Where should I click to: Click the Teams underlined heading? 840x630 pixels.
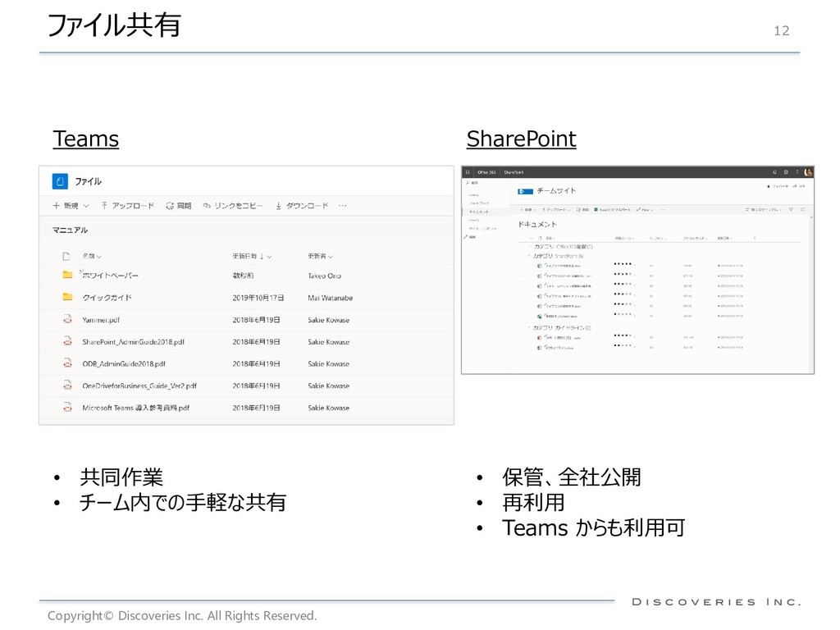tap(85, 139)
